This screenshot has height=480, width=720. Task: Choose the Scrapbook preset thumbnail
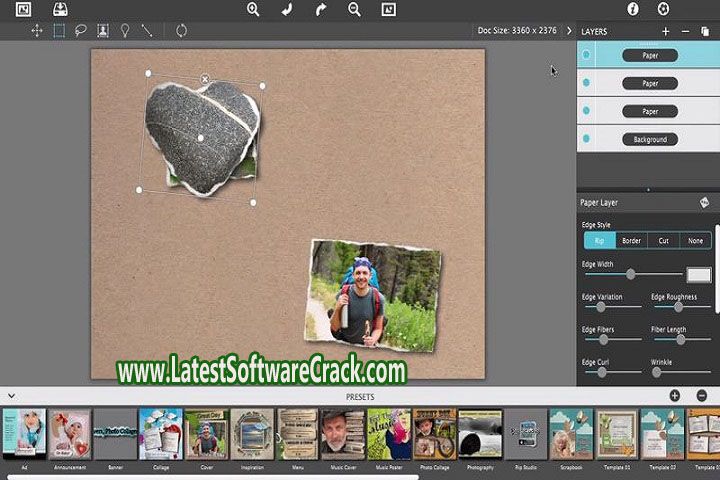pyautogui.click(x=572, y=433)
